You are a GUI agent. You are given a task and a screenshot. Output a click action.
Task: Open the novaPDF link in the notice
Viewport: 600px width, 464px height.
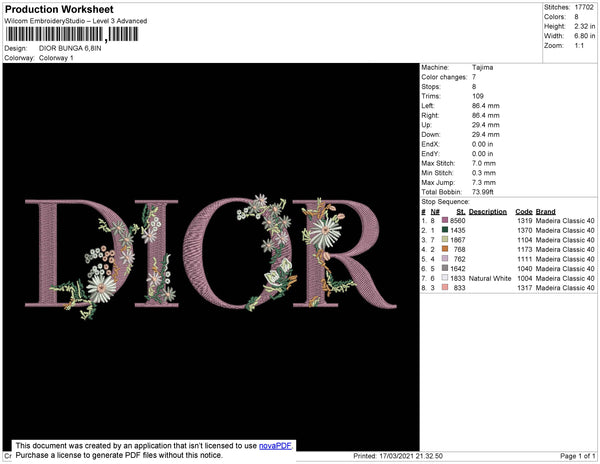coord(275,446)
